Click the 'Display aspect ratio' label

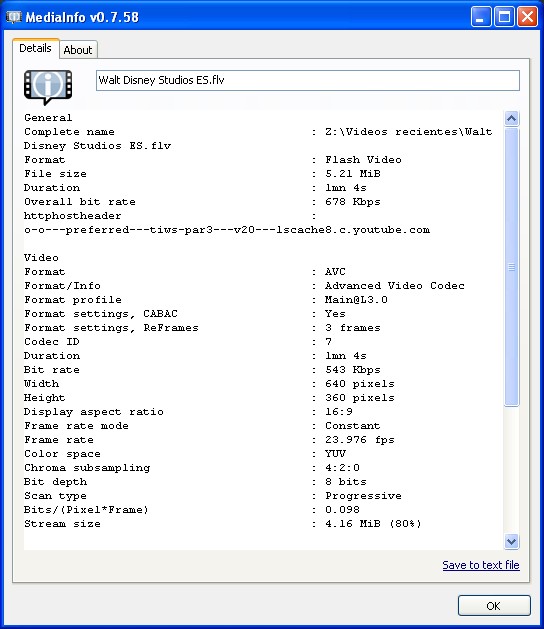tap(93, 412)
